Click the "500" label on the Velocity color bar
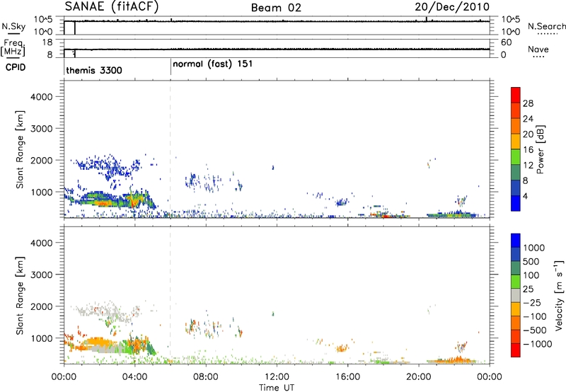 531,261
